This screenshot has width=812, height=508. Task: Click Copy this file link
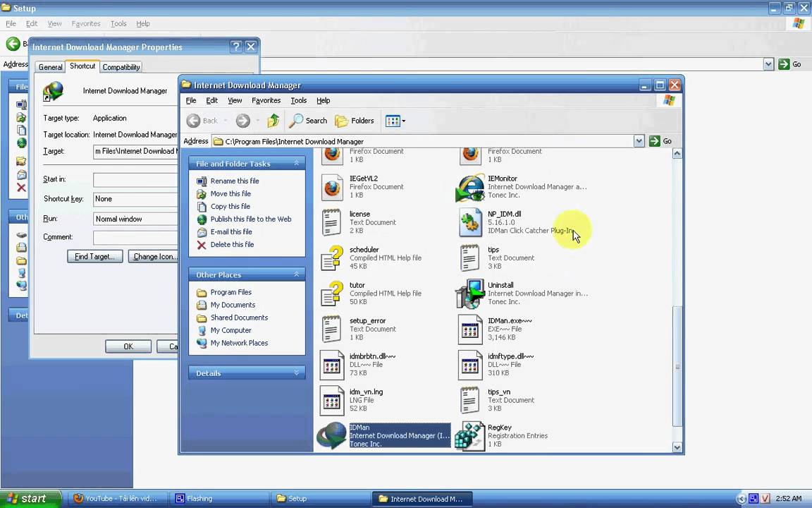[x=230, y=206]
